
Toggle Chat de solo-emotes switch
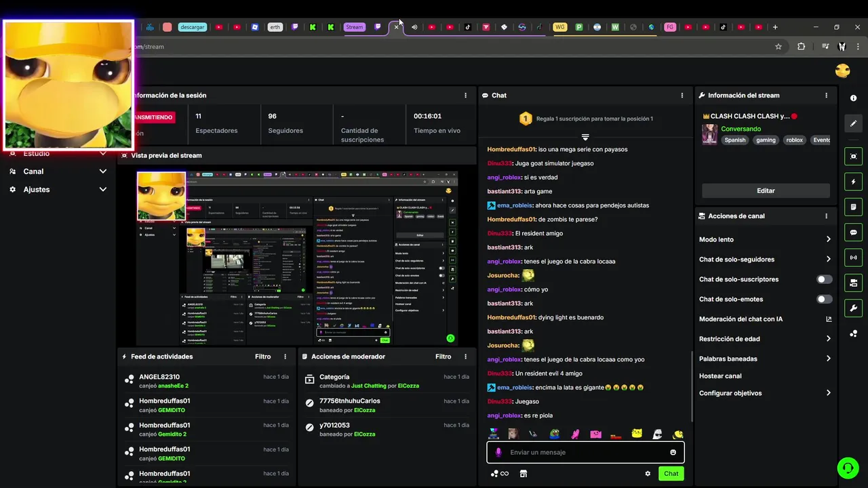[x=824, y=299]
